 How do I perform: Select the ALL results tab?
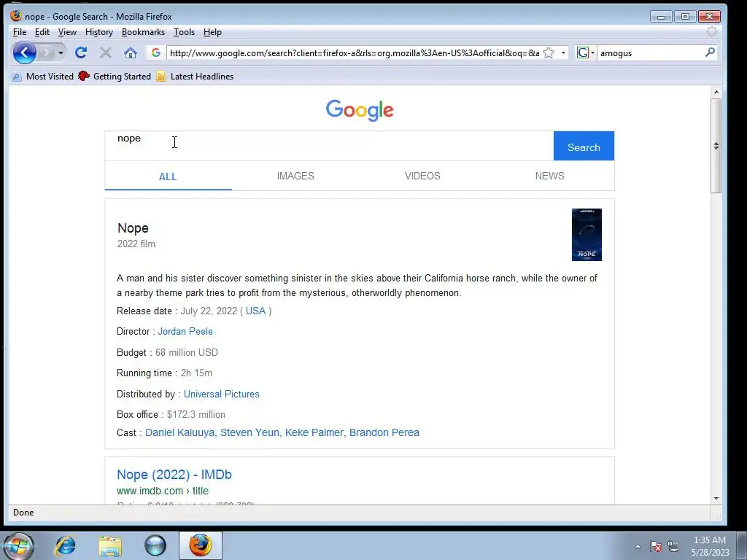pos(168,176)
